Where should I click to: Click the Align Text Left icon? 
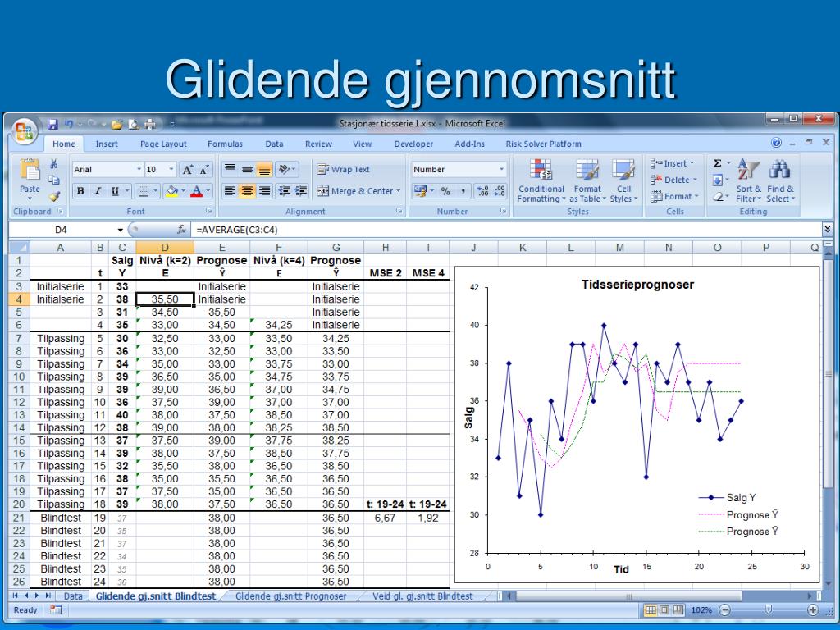click(x=230, y=191)
